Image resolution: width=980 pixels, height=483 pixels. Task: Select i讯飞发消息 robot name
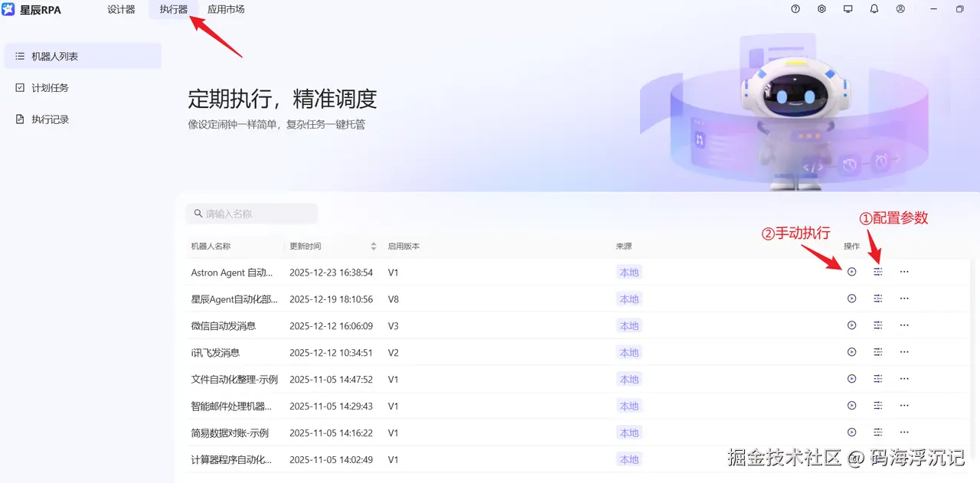coord(215,353)
